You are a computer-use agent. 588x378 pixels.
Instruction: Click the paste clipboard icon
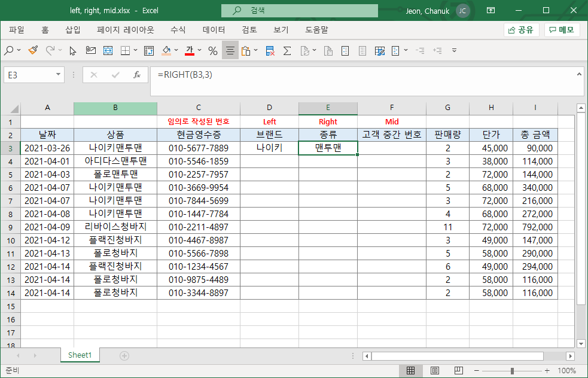pyautogui.click(x=246, y=51)
